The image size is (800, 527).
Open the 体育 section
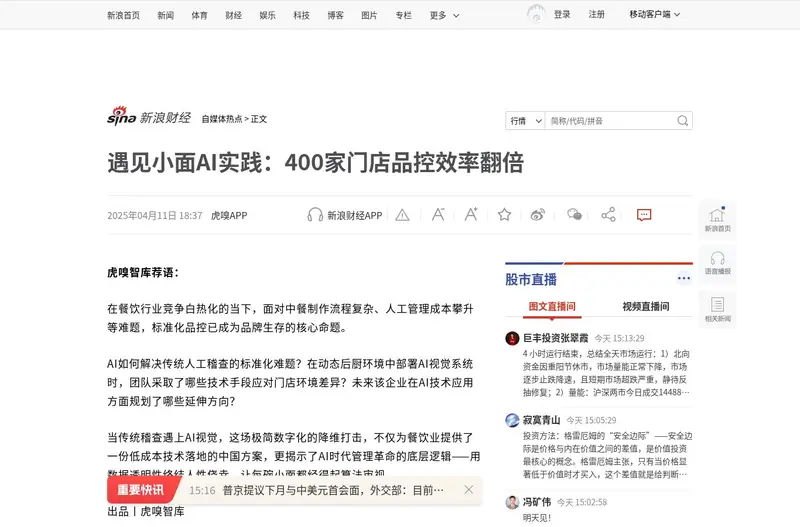[x=199, y=15]
